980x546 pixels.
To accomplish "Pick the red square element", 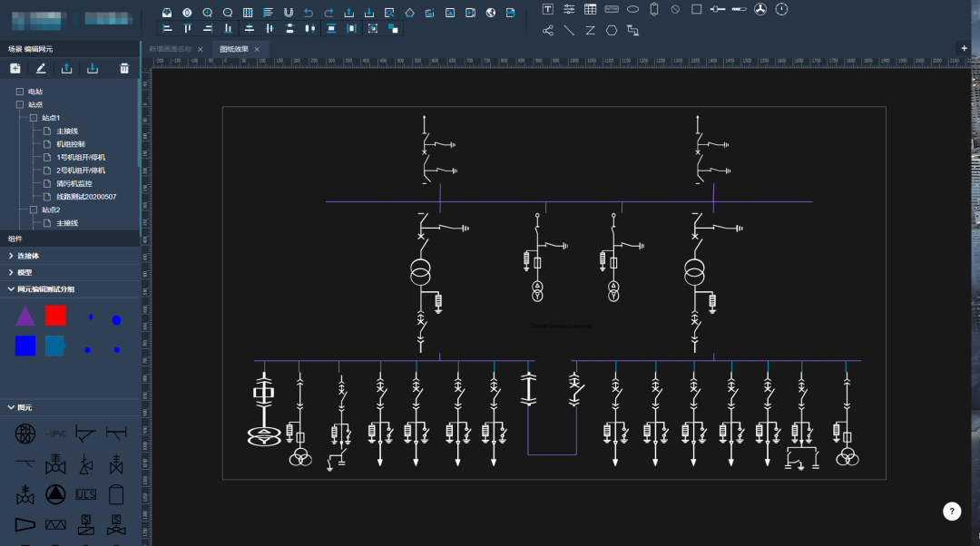I will [55, 316].
